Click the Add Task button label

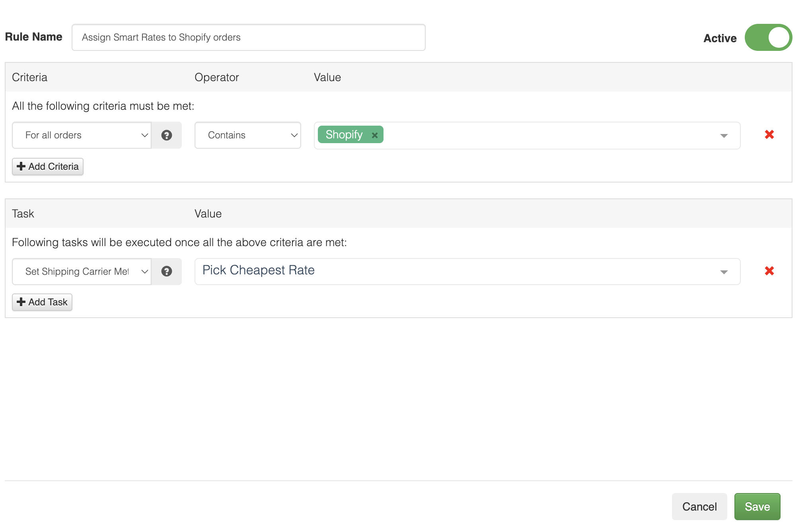pos(48,302)
